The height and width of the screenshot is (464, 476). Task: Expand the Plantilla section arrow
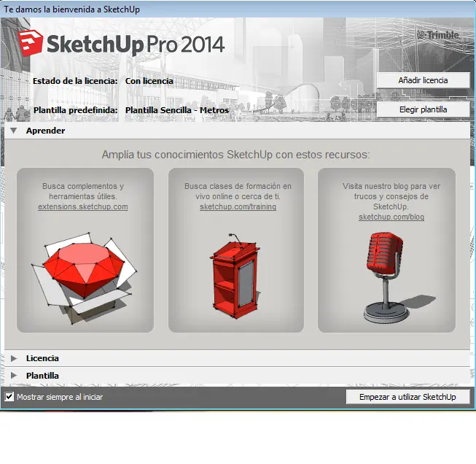(14, 376)
